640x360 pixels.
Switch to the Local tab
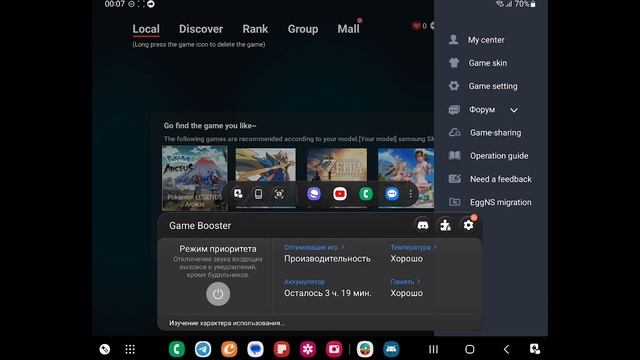(146, 29)
